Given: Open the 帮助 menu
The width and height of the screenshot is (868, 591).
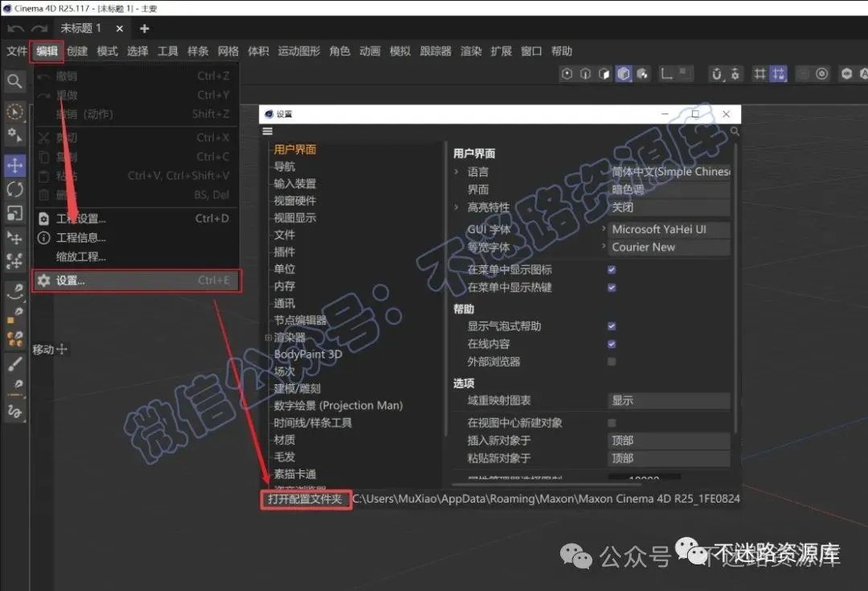Looking at the screenshot, I should click(561, 51).
